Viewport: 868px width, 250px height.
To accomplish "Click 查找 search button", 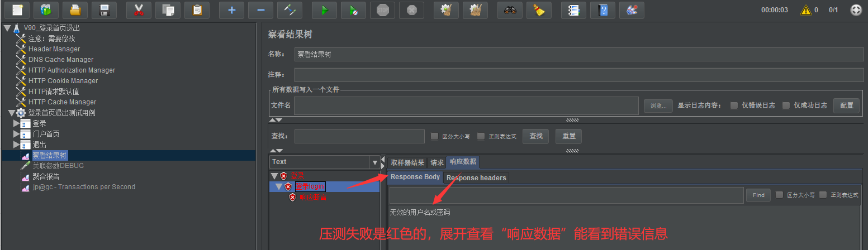I will pyautogui.click(x=535, y=136).
